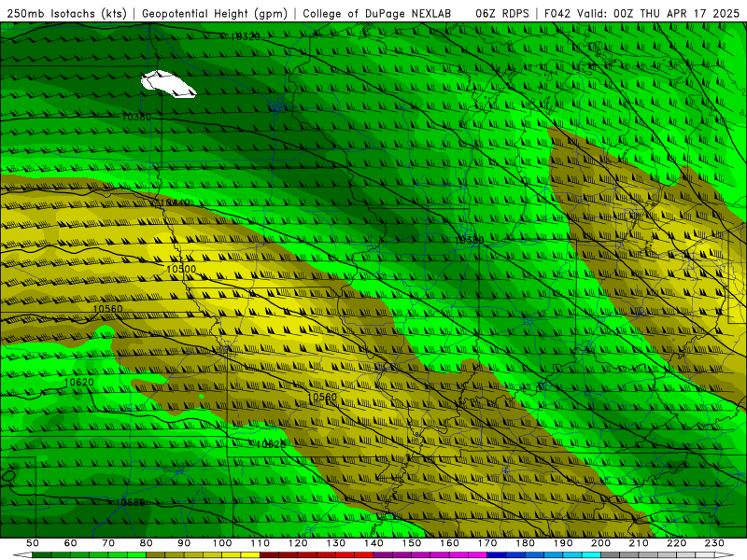Viewport: 747px width, 560px height.
Task: Click the white low-wind patch on the map
Action: [x=168, y=84]
